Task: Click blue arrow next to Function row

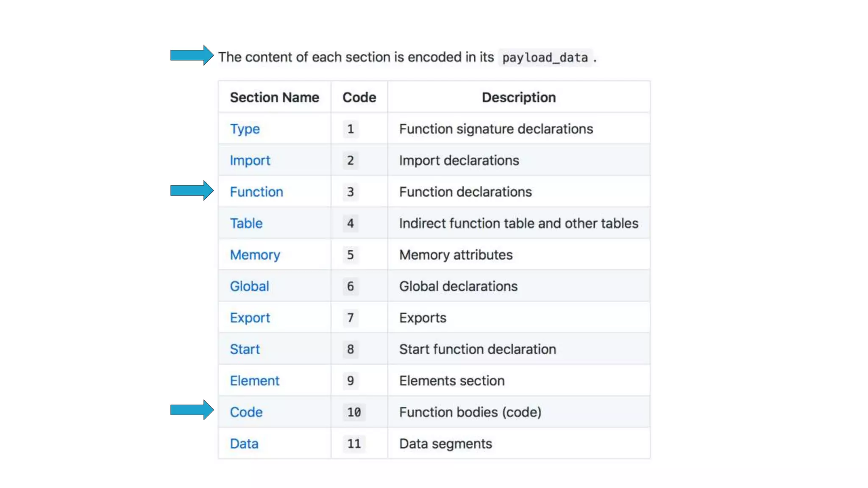Action: point(192,191)
